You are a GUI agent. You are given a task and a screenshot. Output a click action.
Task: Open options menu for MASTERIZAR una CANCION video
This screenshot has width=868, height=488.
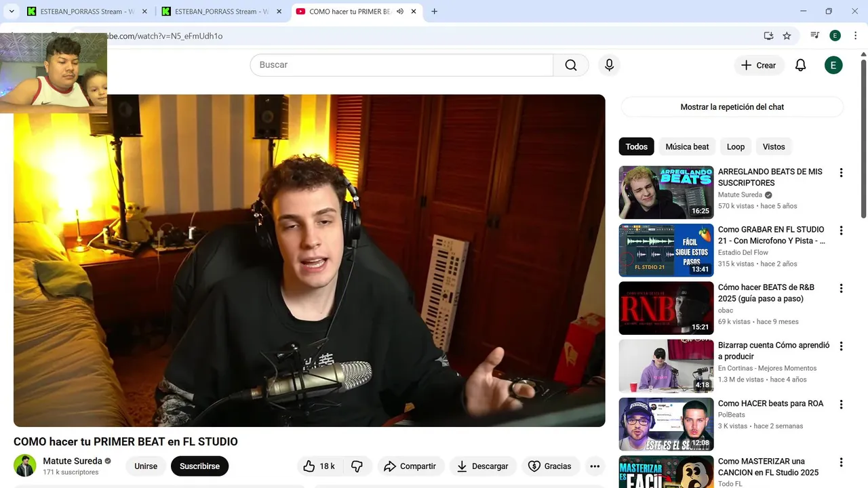(x=841, y=462)
